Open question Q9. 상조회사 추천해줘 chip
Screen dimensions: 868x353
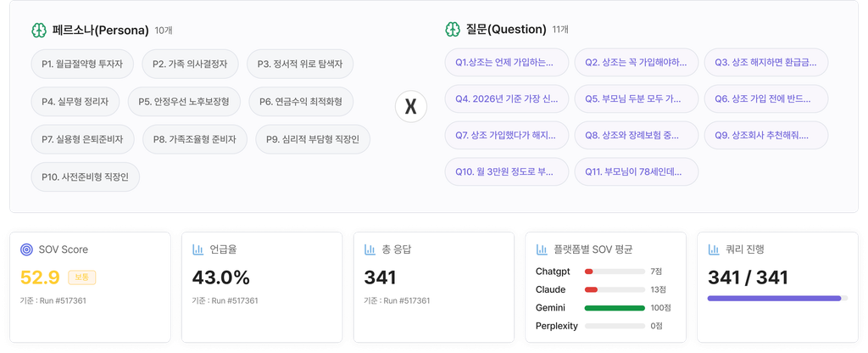coord(766,135)
